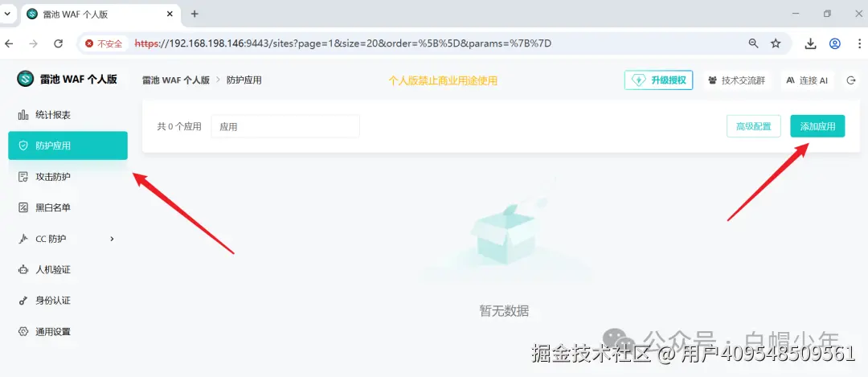This screenshot has height=377, width=868.
Task: Open 身份认证 in the sidebar
Action: point(68,301)
